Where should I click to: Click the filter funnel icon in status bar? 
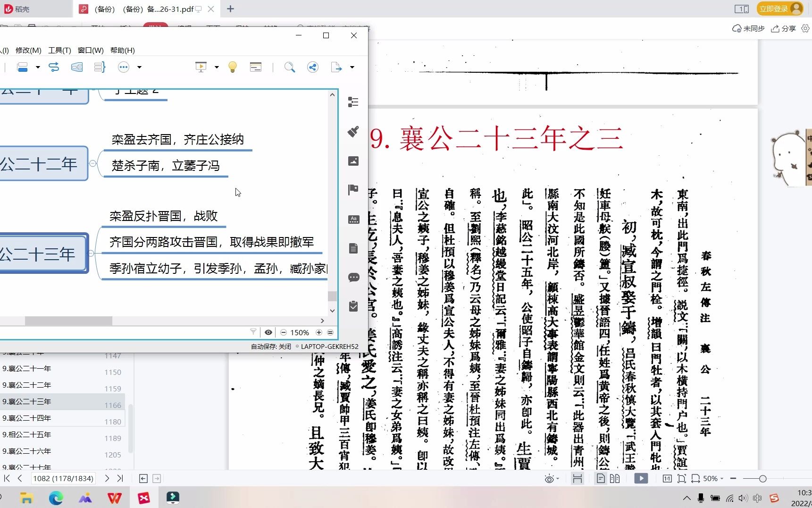(253, 332)
